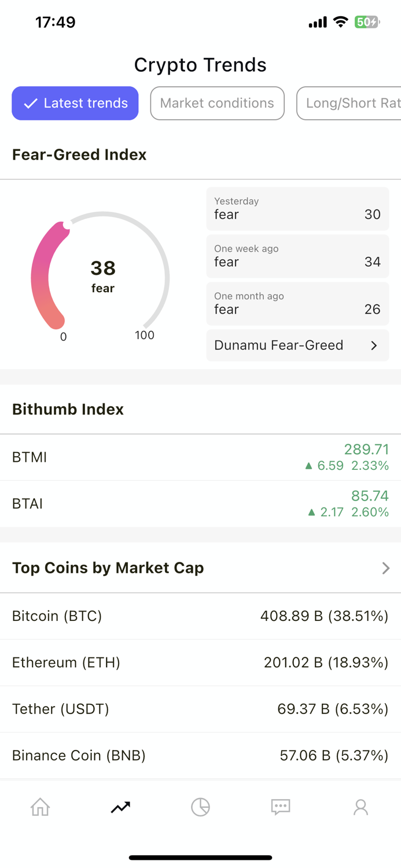Open the Home screen from bottom navigation
The height and width of the screenshot is (868, 401).
click(x=39, y=807)
